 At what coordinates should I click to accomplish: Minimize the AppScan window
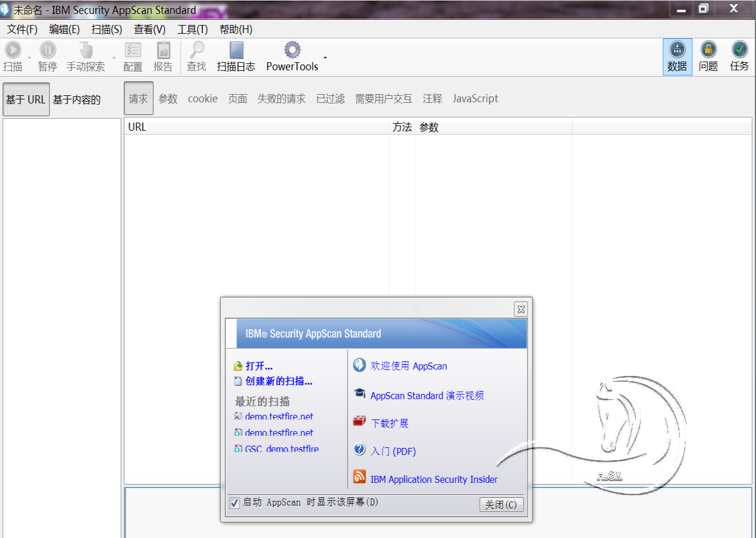pos(682,8)
